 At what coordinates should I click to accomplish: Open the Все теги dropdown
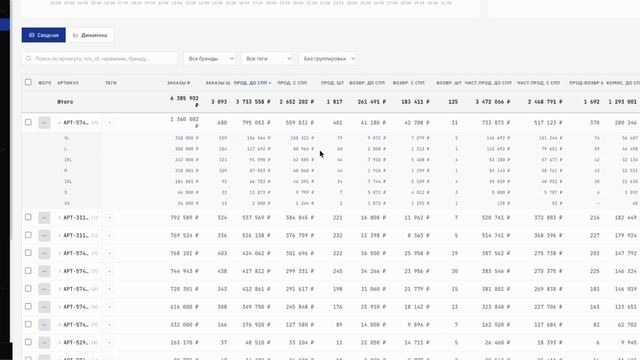tap(268, 59)
